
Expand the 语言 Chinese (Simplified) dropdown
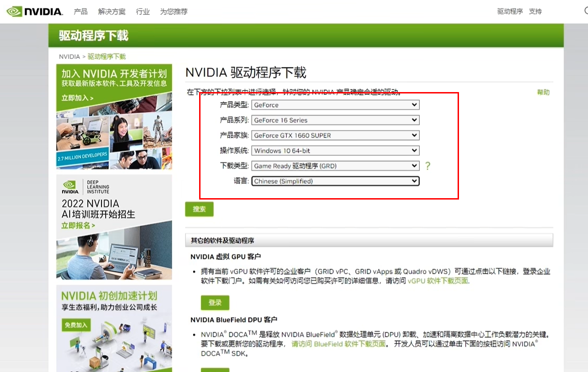pyautogui.click(x=335, y=181)
